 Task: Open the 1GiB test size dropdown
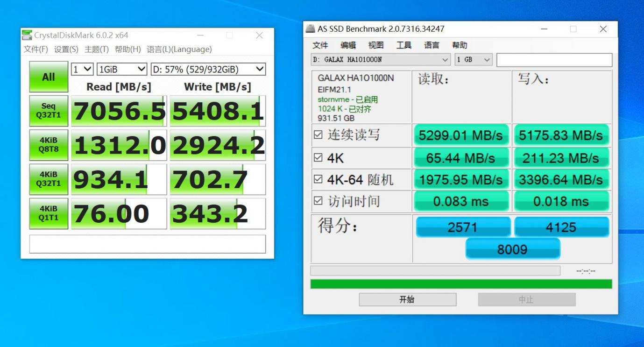[x=122, y=69]
